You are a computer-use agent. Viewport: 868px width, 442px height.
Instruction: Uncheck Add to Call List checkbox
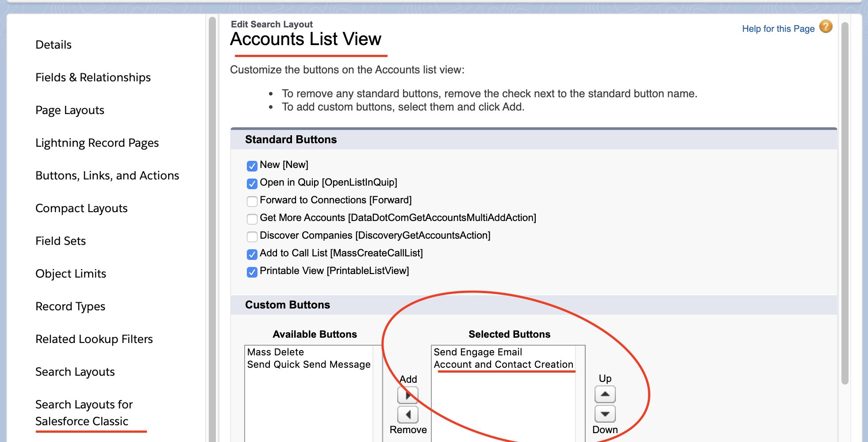(x=252, y=254)
